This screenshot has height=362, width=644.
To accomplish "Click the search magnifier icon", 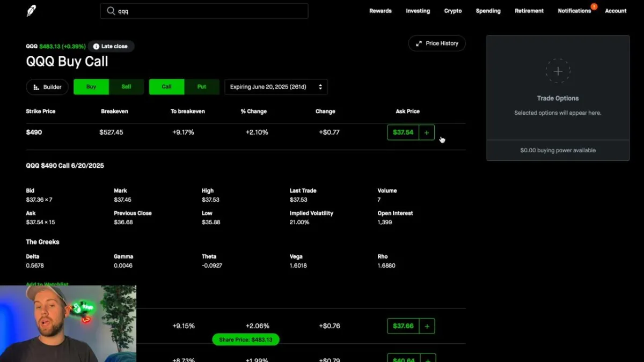I will pos(111,11).
